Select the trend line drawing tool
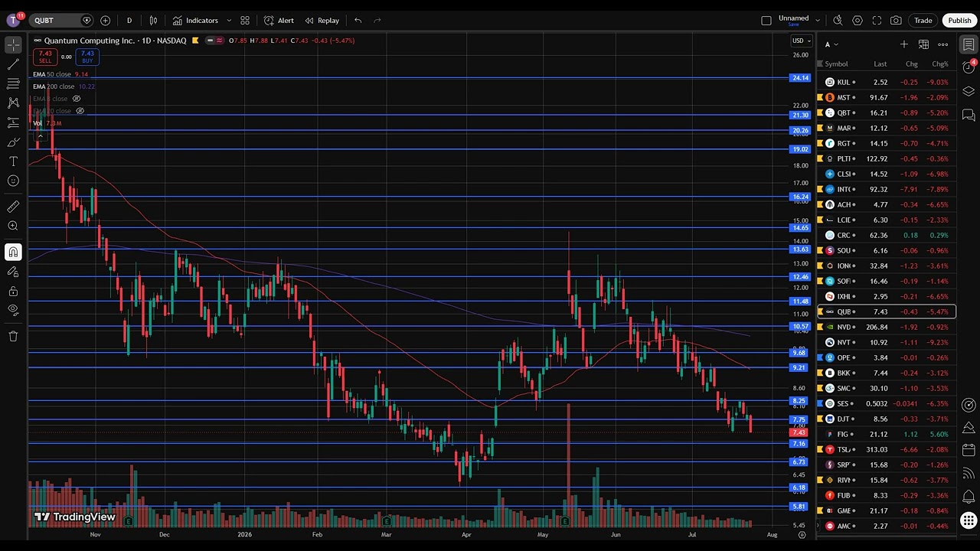Viewport: 980px width, 551px height. [13, 64]
